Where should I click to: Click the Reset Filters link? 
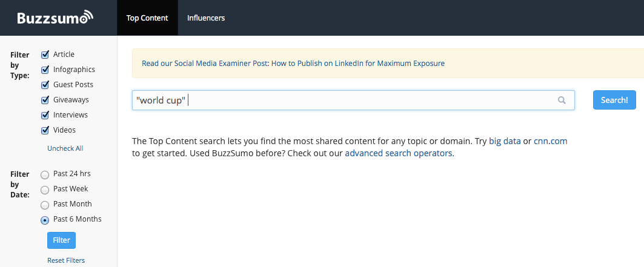[66, 260]
